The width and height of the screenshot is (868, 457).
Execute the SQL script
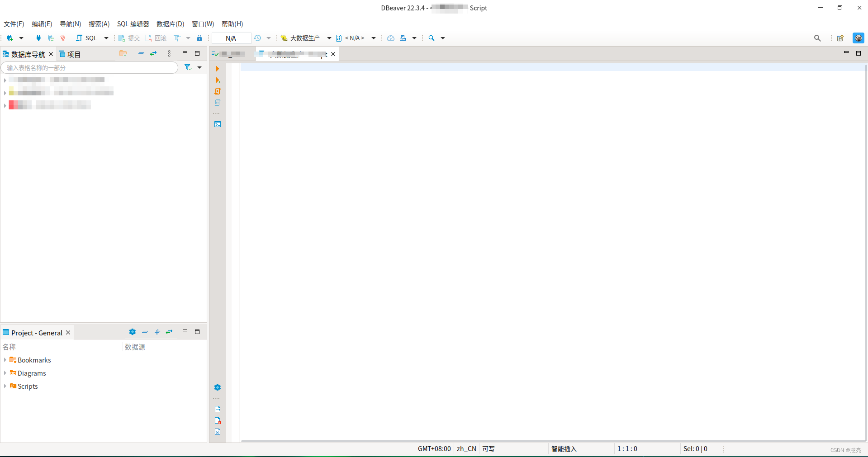coord(218,91)
